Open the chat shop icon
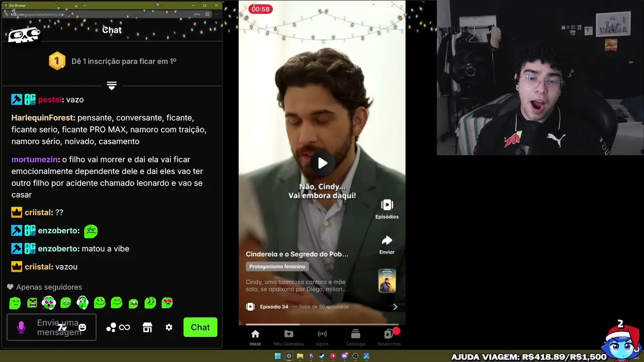 147,327
